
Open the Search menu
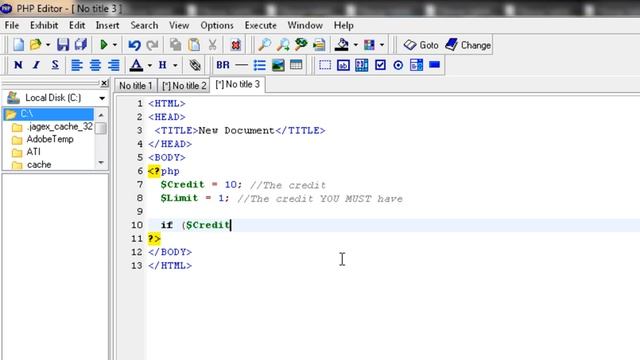(x=144, y=25)
